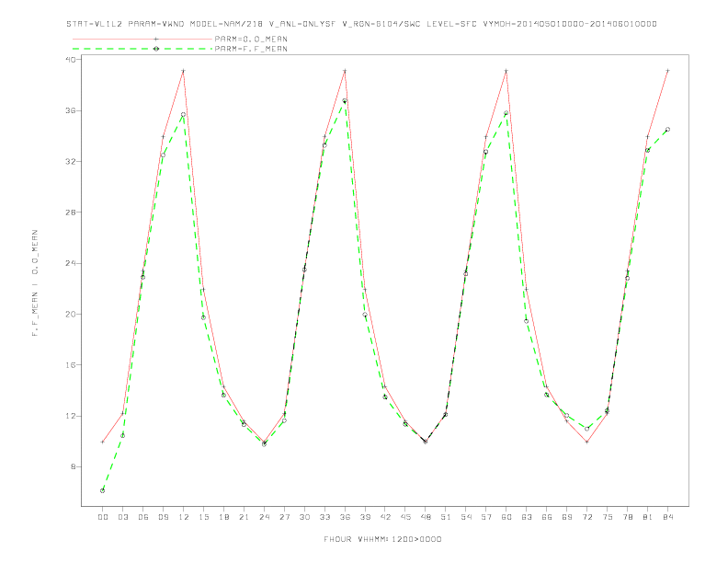This screenshot has width=728, height=563.
Task: Click x-axis forecast hour label 03
Action: (x=122, y=517)
